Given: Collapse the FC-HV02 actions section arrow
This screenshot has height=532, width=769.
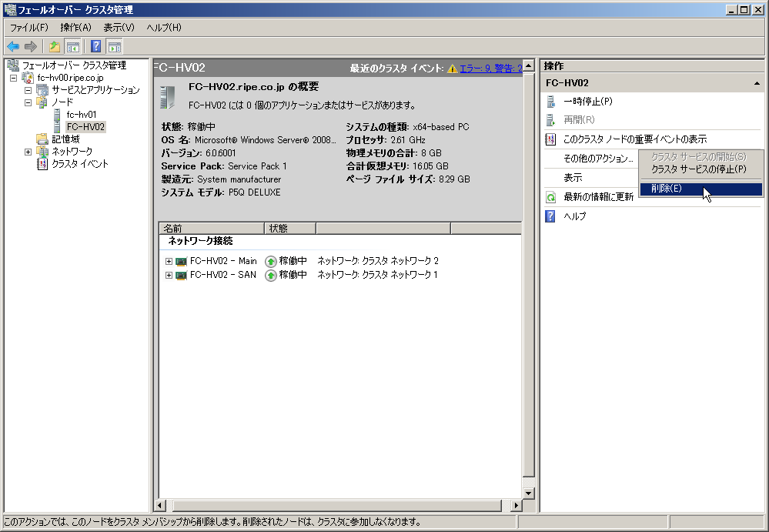Looking at the screenshot, I should 757,83.
